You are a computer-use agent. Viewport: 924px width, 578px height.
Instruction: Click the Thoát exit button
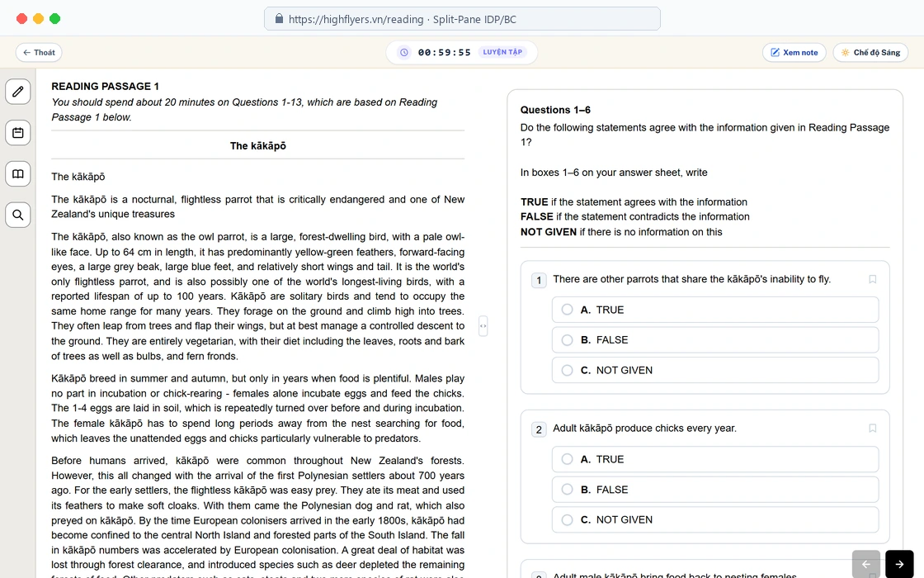(x=39, y=53)
